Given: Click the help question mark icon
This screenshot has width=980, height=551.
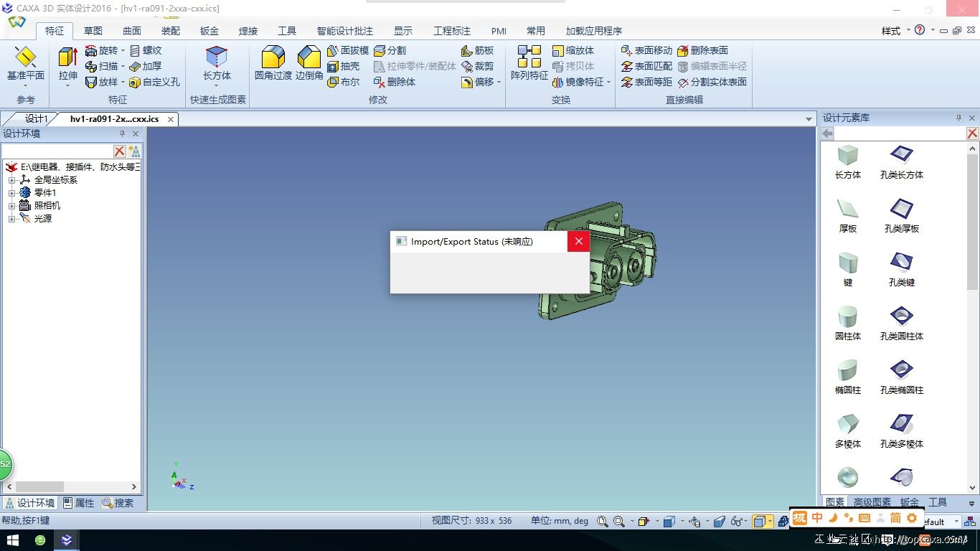Looking at the screenshot, I should (920, 30).
